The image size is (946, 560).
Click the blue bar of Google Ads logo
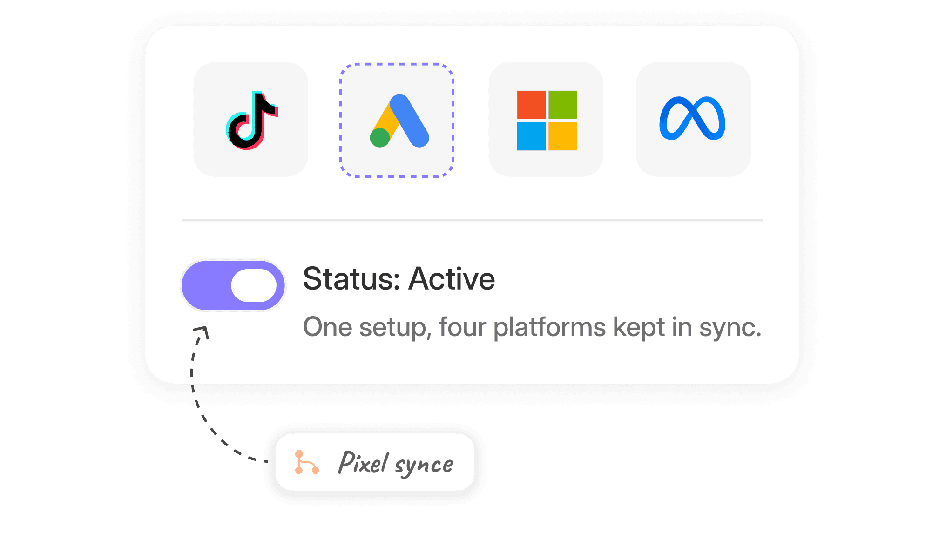point(409,121)
